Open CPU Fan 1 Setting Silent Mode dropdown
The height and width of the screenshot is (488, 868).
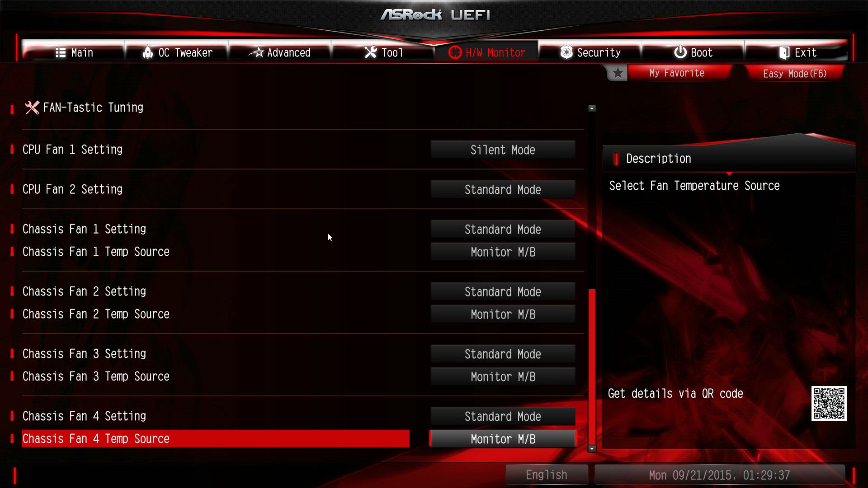[503, 150]
